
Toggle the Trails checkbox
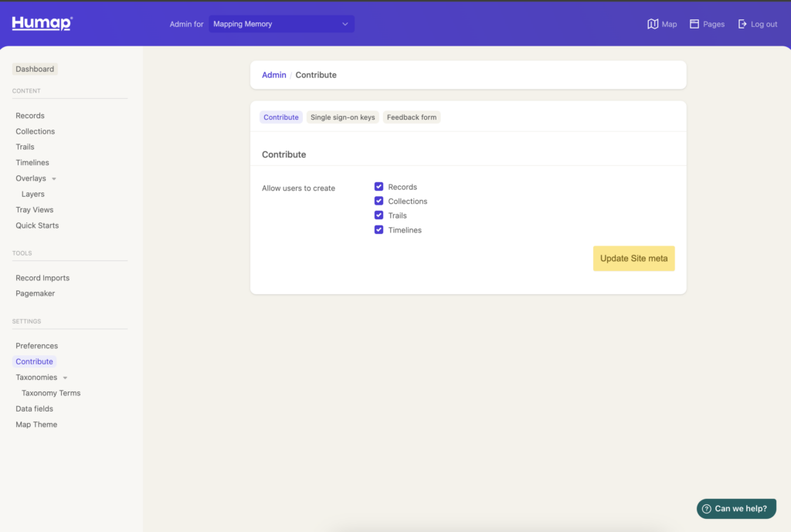tap(379, 215)
